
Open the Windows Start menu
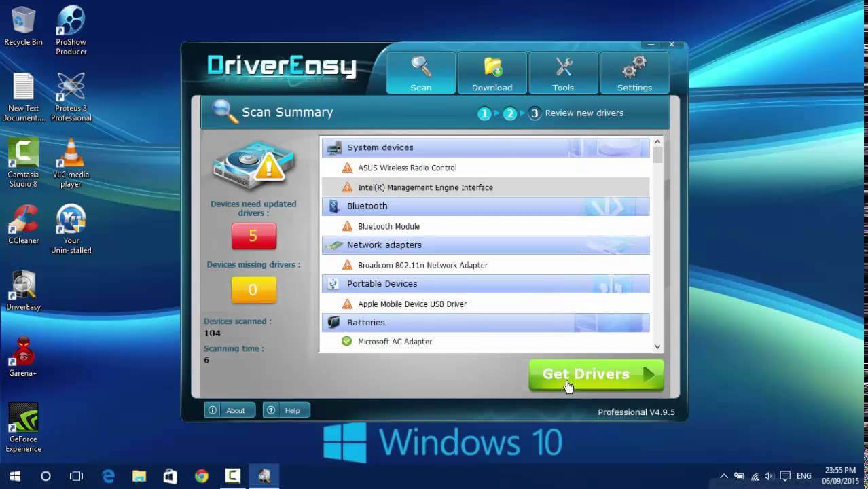tap(15, 476)
